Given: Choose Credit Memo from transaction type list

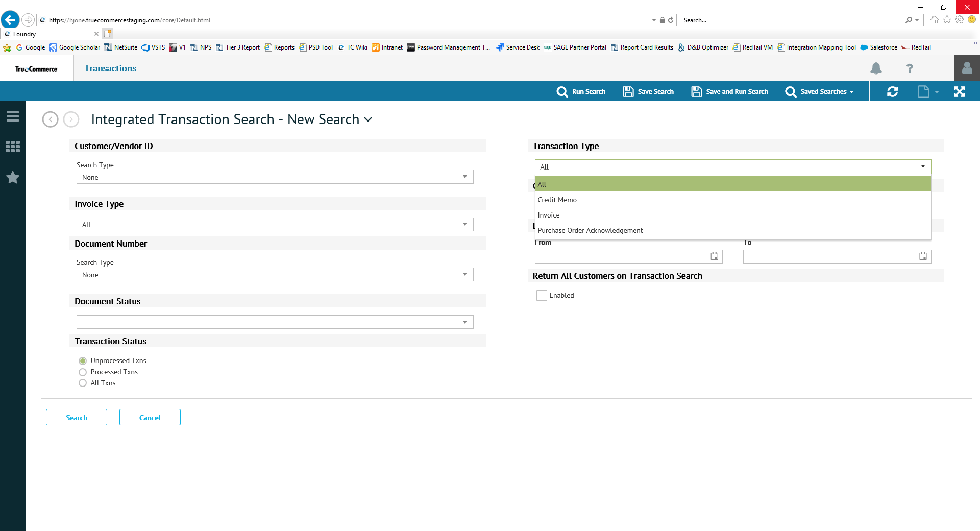Looking at the screenshot, I should 557,200.
